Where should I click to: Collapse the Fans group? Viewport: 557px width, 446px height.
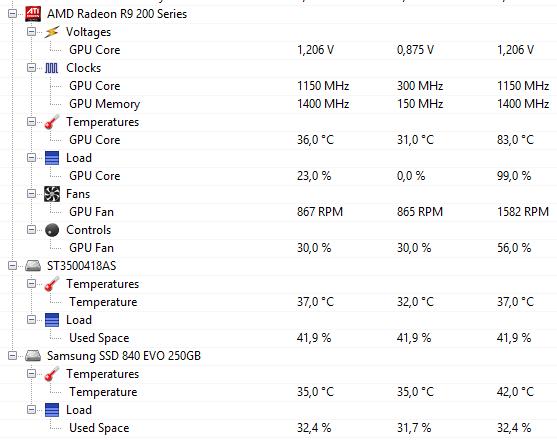click(x=32, y=194)
